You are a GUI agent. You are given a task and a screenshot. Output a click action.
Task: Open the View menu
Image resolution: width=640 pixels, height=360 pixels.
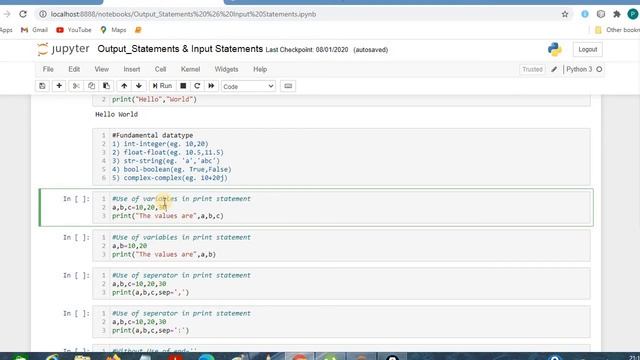(102, 69)
